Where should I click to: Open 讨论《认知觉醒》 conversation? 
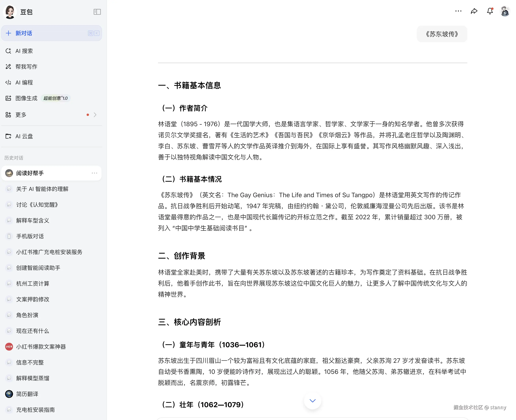(x=37, y=205)
